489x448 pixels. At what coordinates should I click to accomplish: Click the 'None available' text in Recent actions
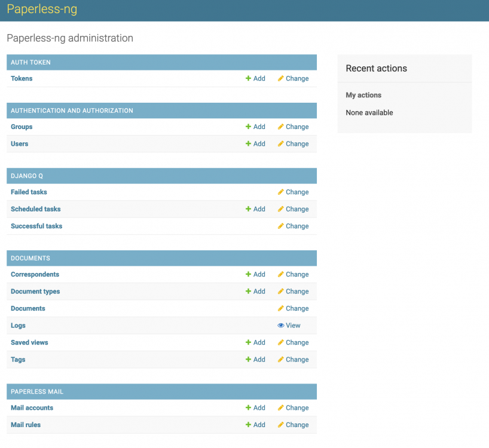pyautogui.click(x=369, y=112)
